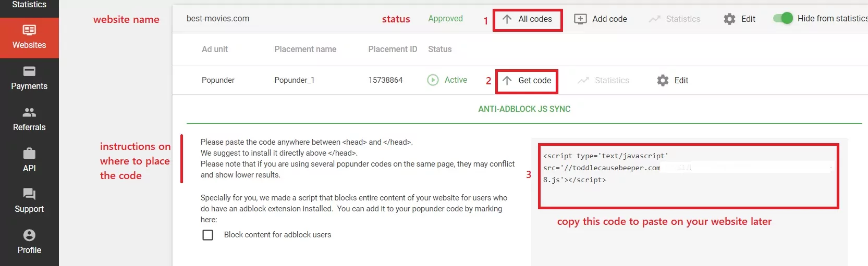Click inside the script code box

click(688, 176)
